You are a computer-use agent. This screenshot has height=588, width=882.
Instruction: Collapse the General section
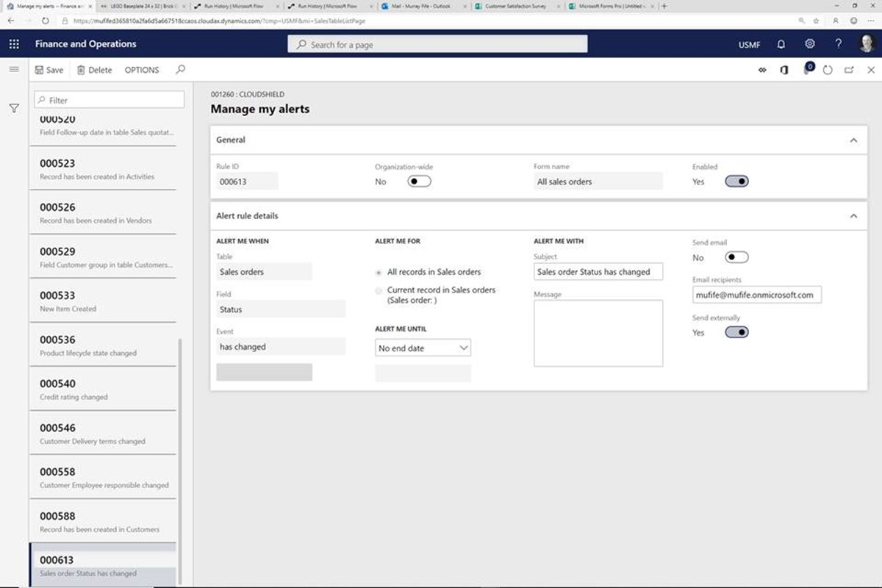[x=853, y=140]
